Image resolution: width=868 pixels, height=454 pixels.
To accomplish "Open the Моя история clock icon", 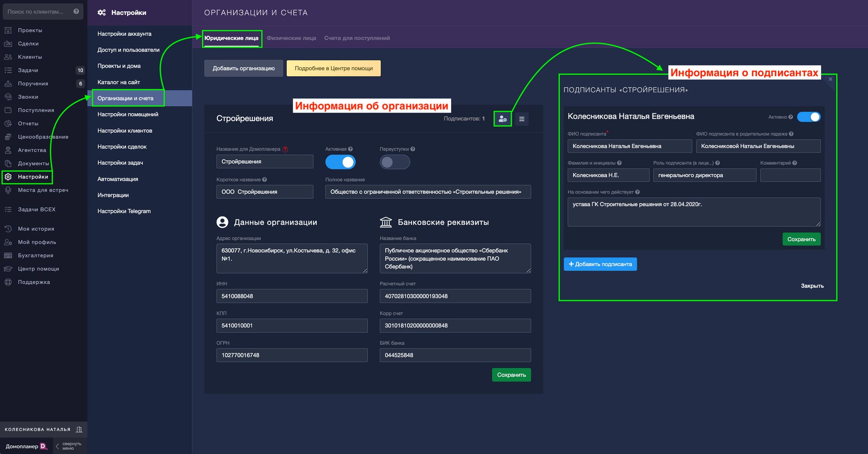I will click(8, 229).
